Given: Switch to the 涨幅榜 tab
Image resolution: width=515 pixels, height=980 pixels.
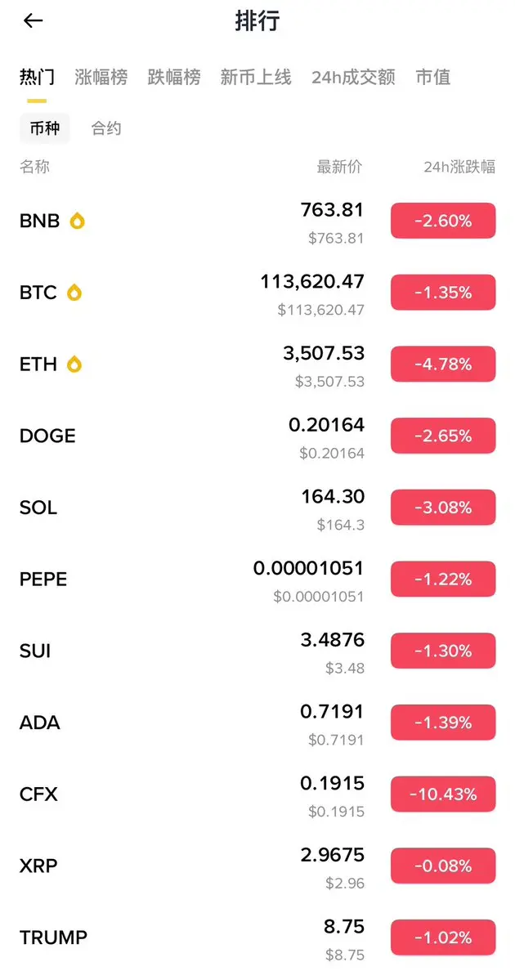Looking at the screenshot, I should 101,78.
